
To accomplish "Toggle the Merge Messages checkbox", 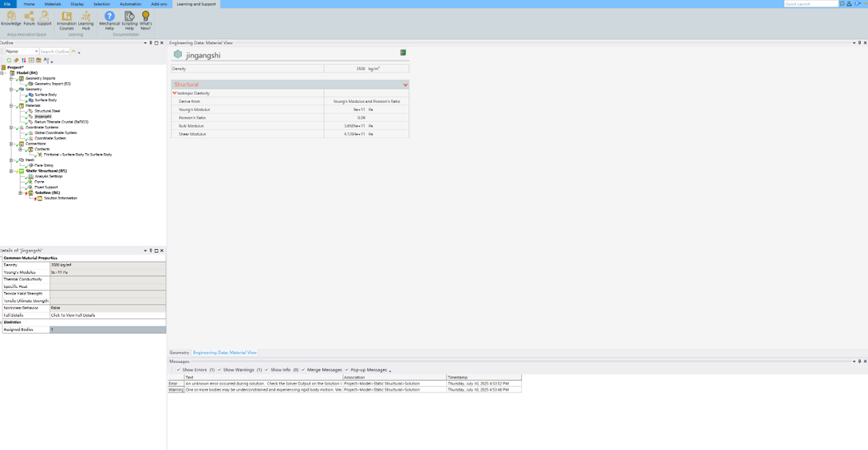I will pyautogui.click(x=303, y=369).
